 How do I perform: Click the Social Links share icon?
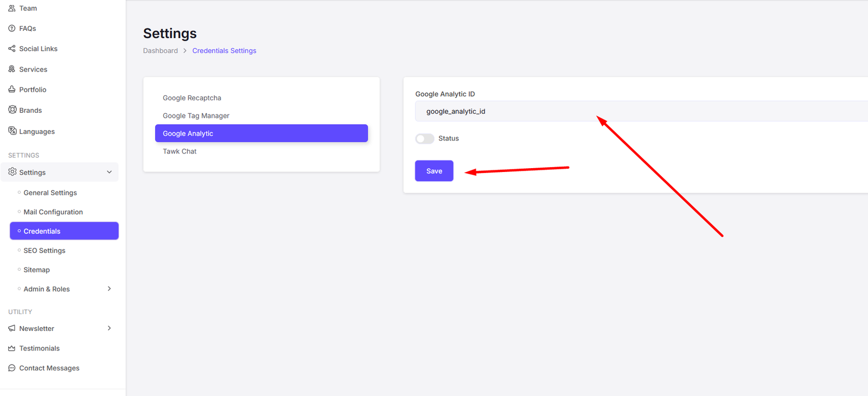(x=12, y=49)
